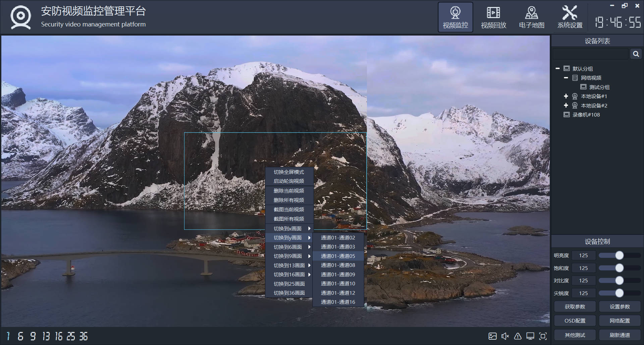Image resolution: width=644 pixels, height=345 pixels.
Task: Collapse the 网络视频 tree node
Action: (566, 78)
